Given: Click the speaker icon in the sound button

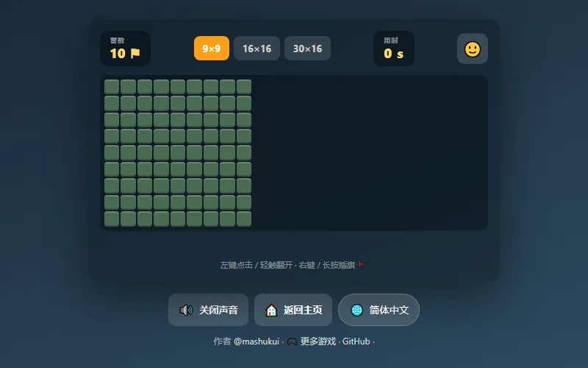Looking at the screenshot, I should (x=186, y=310).
